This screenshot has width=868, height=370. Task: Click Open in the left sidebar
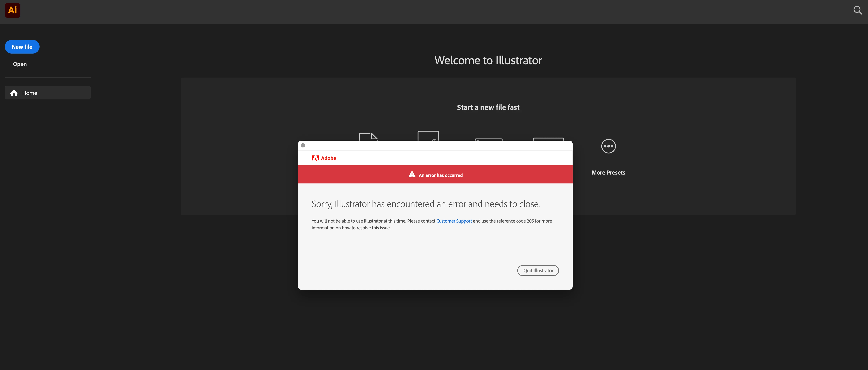[20, 64]
